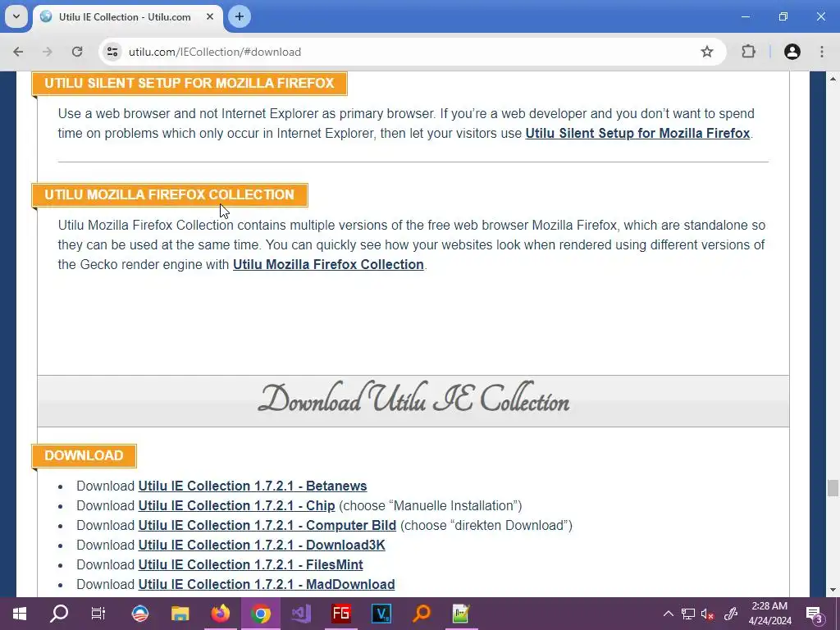Image resolution: width=840 pixels, height=630 pixels.
Task: Go forward to the next page
Action: click(47, 52)
